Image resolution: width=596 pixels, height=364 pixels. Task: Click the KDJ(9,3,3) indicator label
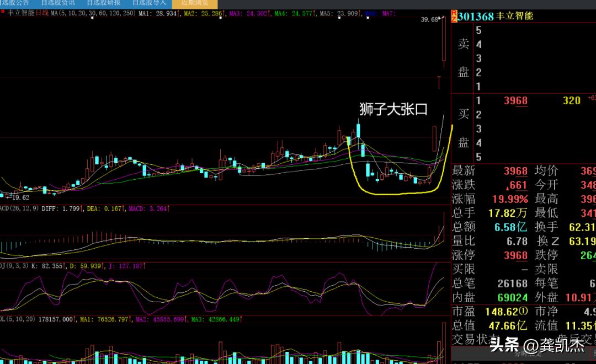(x=14, y=266)
